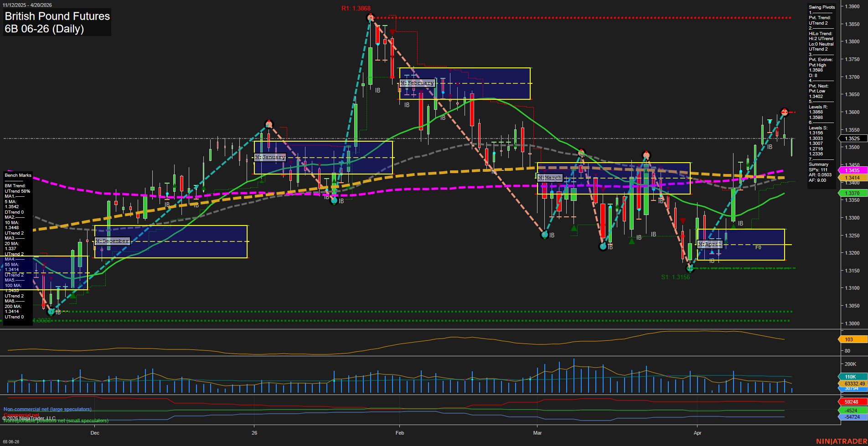This screenshot has width=868, height=446.
Task: Select the M:December monthly range label
Action: point(112,241)
